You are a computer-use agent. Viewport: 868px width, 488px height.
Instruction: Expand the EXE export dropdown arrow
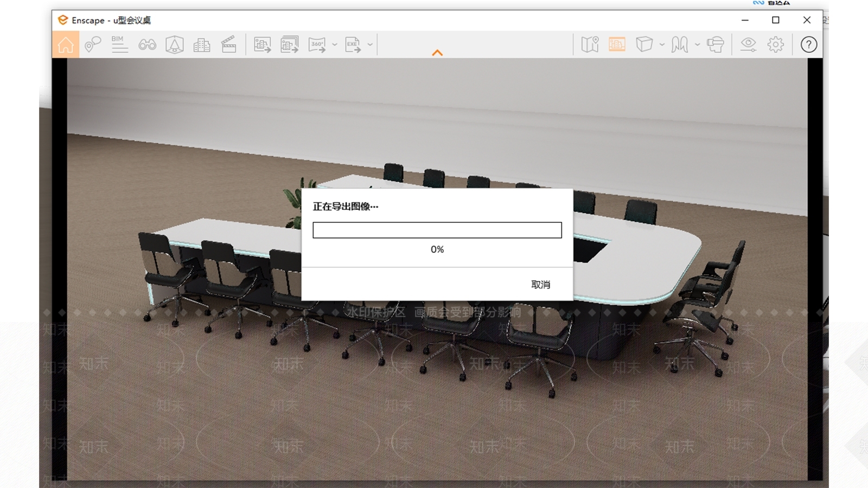(370, 44)
